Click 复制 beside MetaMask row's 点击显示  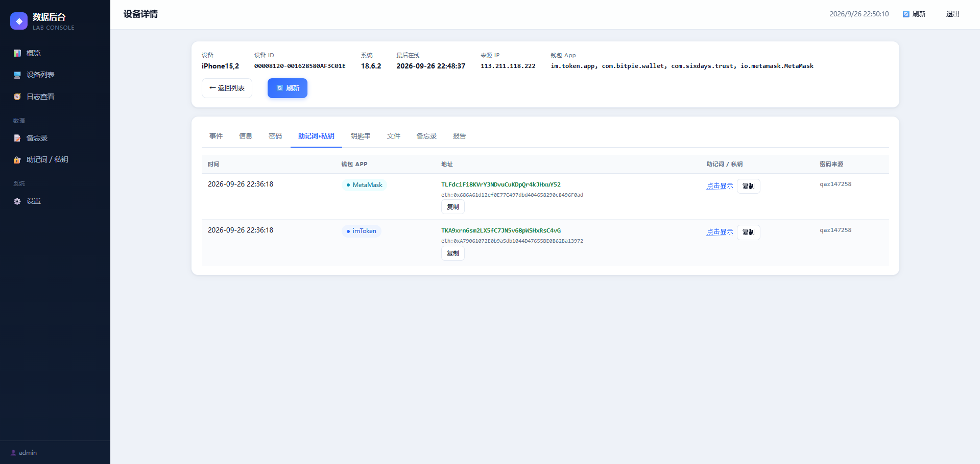point(749,186)
